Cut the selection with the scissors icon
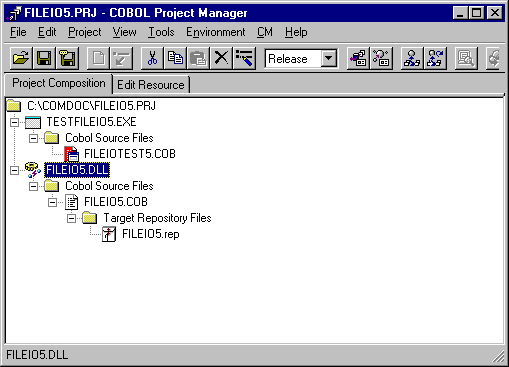The width and height of the screenshot is (509, 367). tap(152, 58)
